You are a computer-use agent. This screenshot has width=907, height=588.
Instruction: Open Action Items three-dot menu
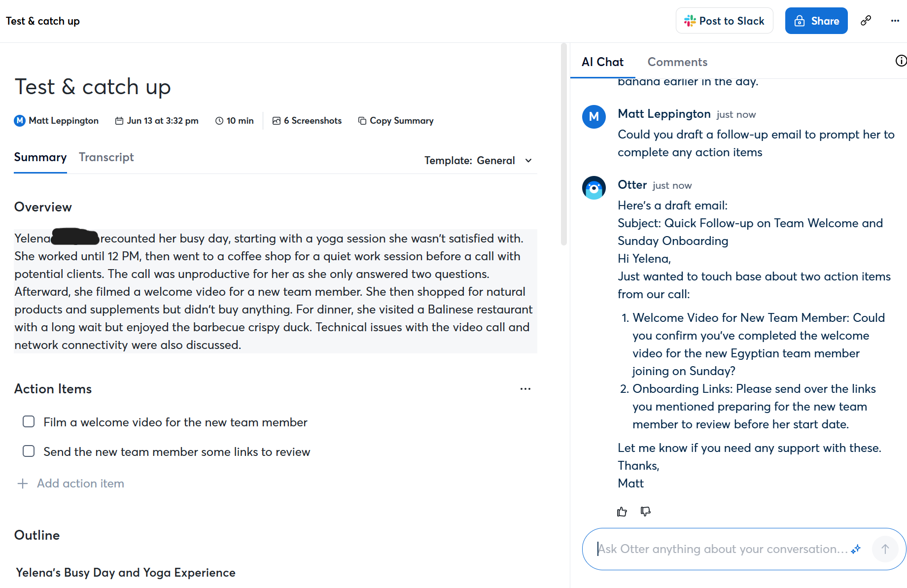click(x=525, y=389)
